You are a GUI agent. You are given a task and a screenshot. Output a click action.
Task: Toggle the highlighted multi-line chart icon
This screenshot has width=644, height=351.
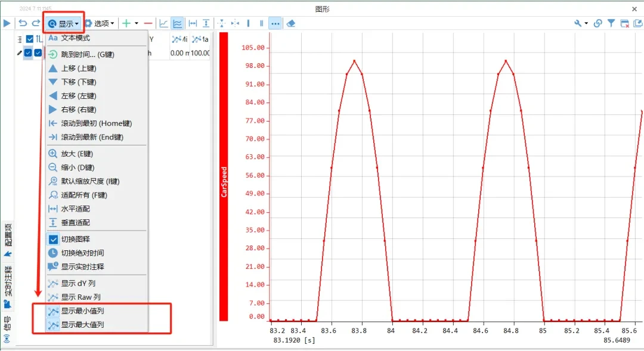coord(178,23)
